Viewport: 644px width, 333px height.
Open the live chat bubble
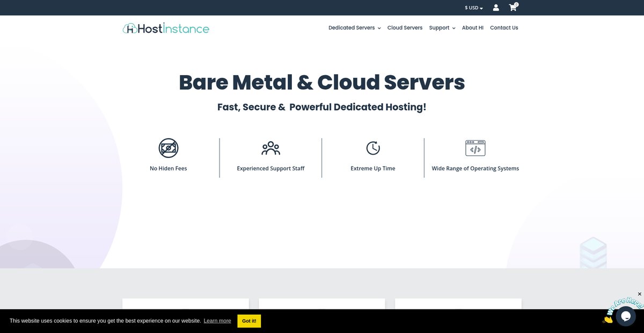click(x=626, y=316)
